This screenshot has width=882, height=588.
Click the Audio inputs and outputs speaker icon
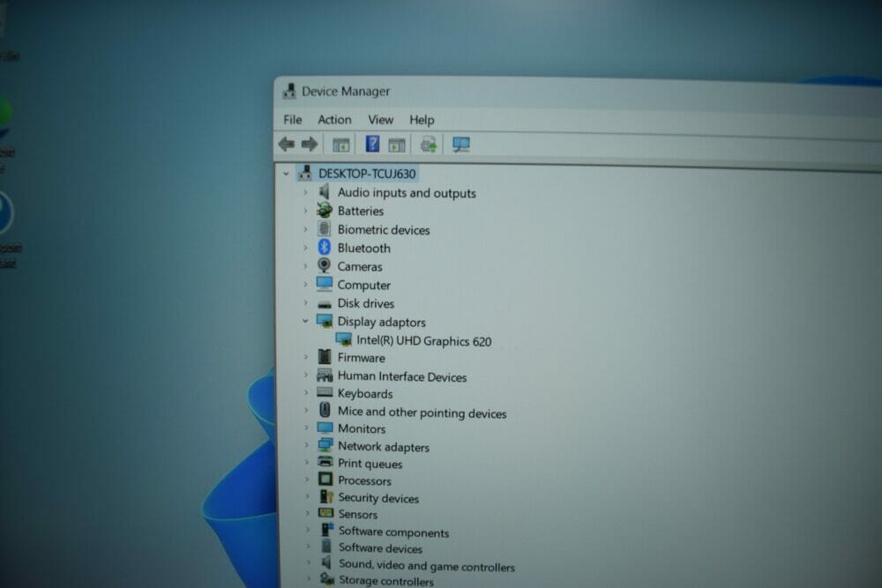click(325, 192)
